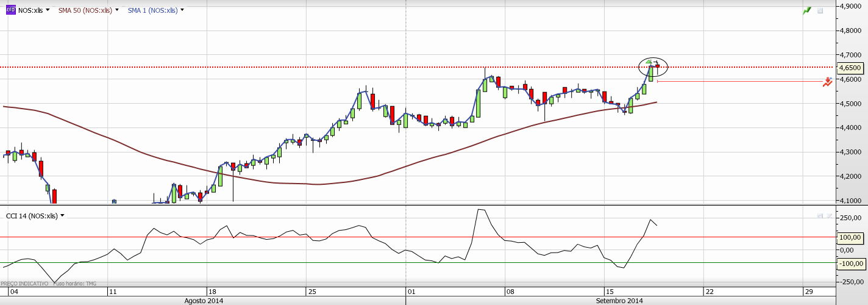Expand the SMA 50 (NOS:xlis) dropdown arrow
This screenshot has width=868, height=305.
tap(116, 10)
